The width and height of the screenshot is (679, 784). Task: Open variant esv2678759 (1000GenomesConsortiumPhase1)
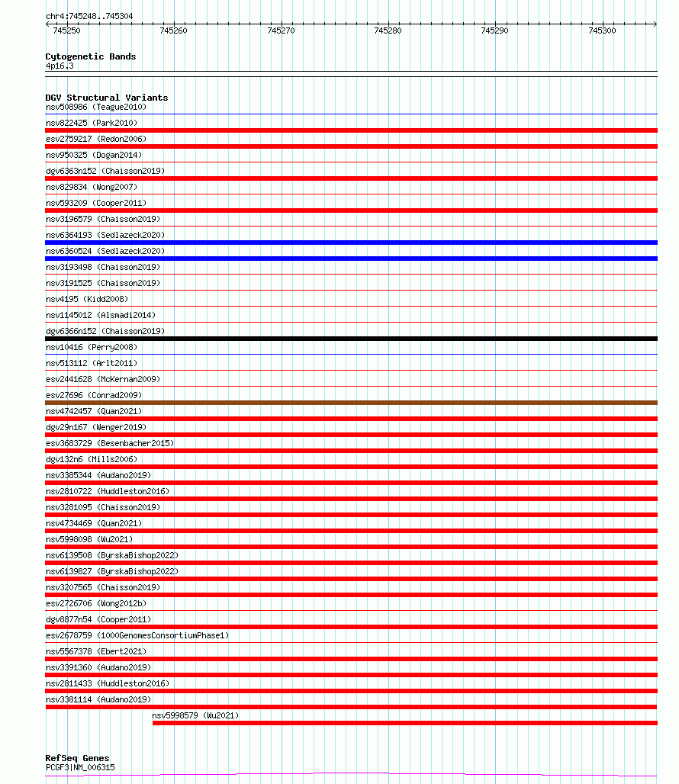(x=137, y=635)
